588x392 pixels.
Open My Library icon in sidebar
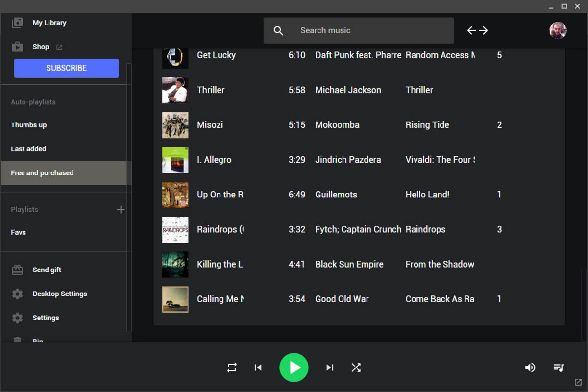click(x=17, y=23)
